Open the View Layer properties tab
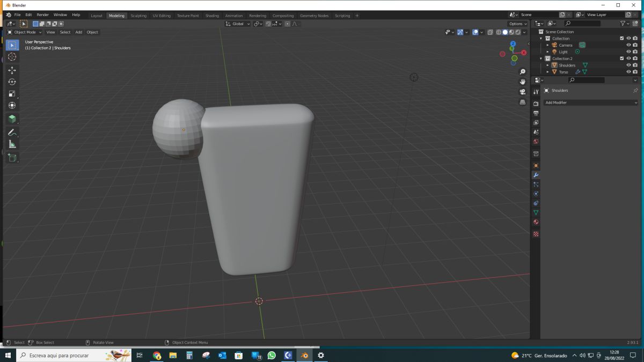644x362 pixels. point(536,123)
